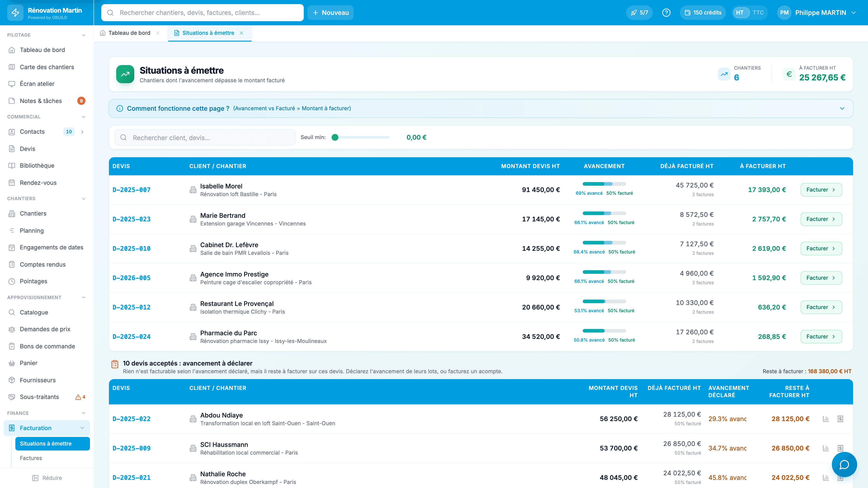Click the rocket 5/7 progress badge
This screenshot has width=868, height=488.
[639, 12]
